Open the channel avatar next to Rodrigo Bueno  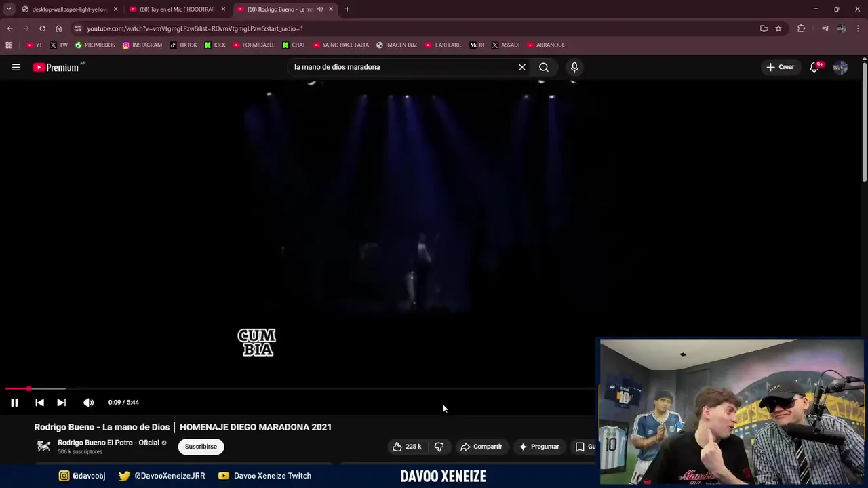point(44,446)
